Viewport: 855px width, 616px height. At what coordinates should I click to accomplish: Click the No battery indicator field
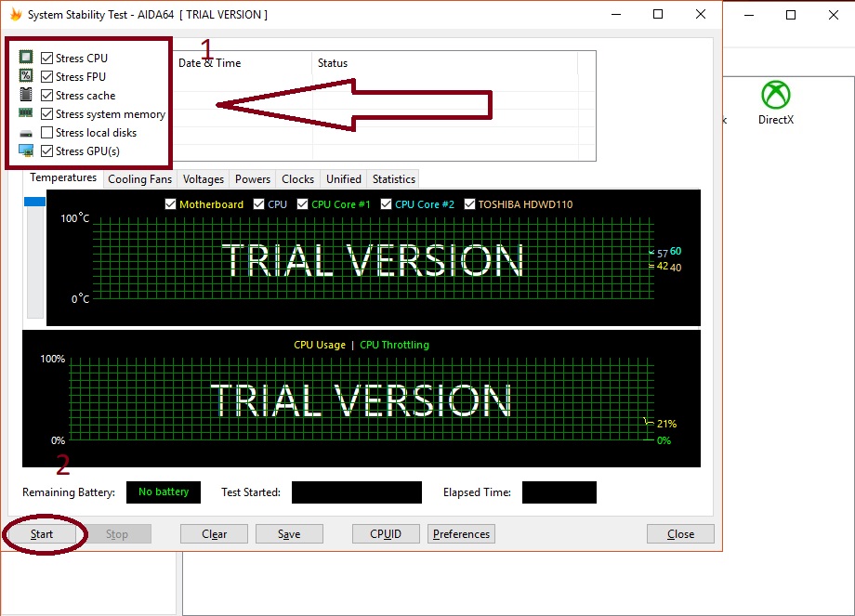click(164, 491)
